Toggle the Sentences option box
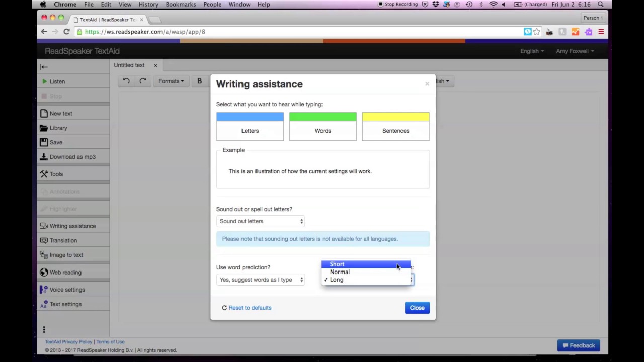 pyautogui.click(x=395, y=126)
